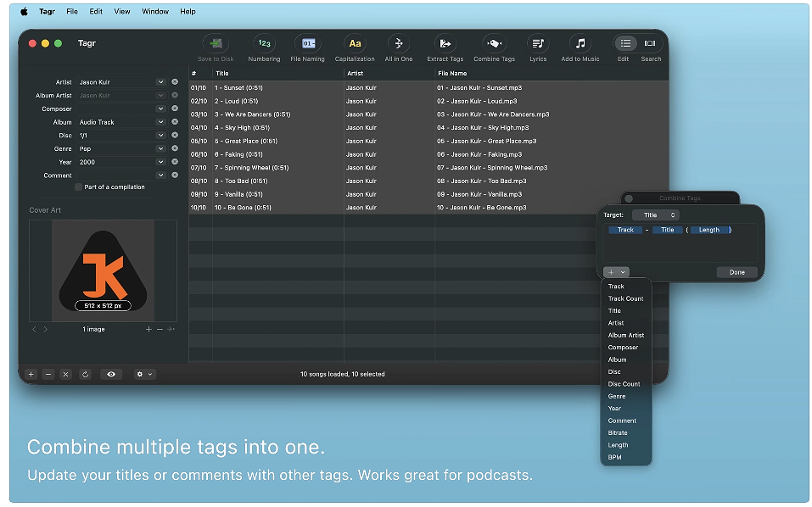Sort by the File Name column header
Image resolution: width=812 pixels, height=507 pixels.
click(552, 74)
